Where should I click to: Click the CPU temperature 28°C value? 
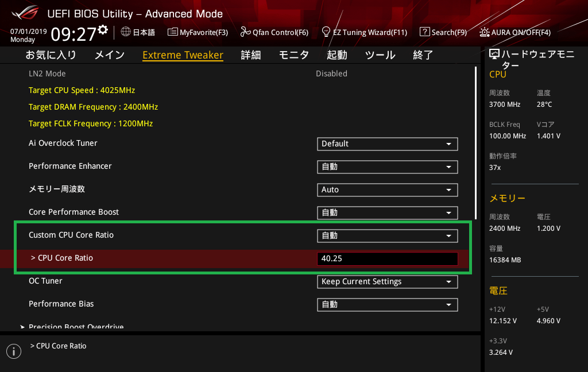544,104
